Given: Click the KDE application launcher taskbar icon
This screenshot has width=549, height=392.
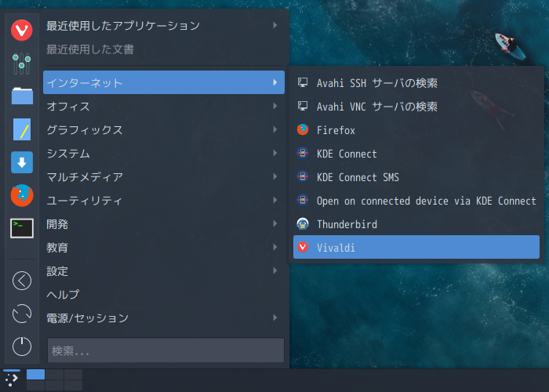Looking at the screenshot, I should [x=11, y=379].
